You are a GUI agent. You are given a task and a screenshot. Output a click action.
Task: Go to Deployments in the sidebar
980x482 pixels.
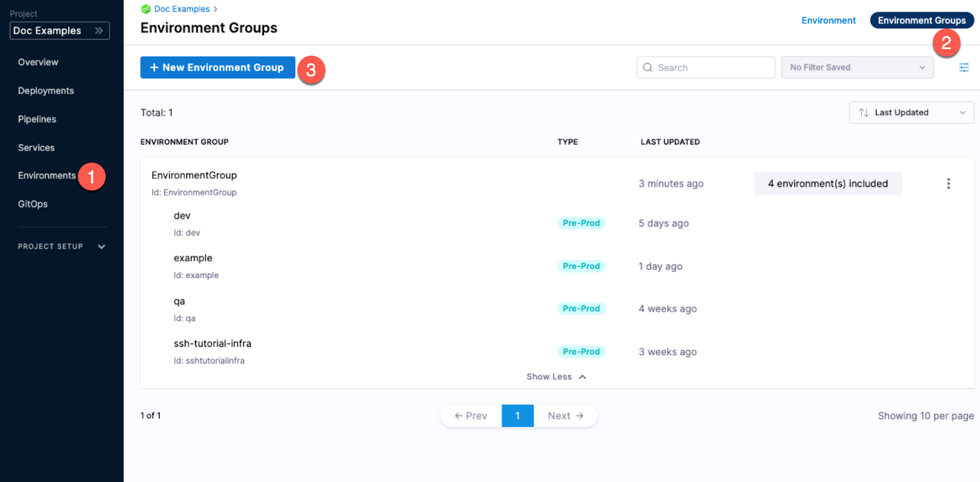46,91
